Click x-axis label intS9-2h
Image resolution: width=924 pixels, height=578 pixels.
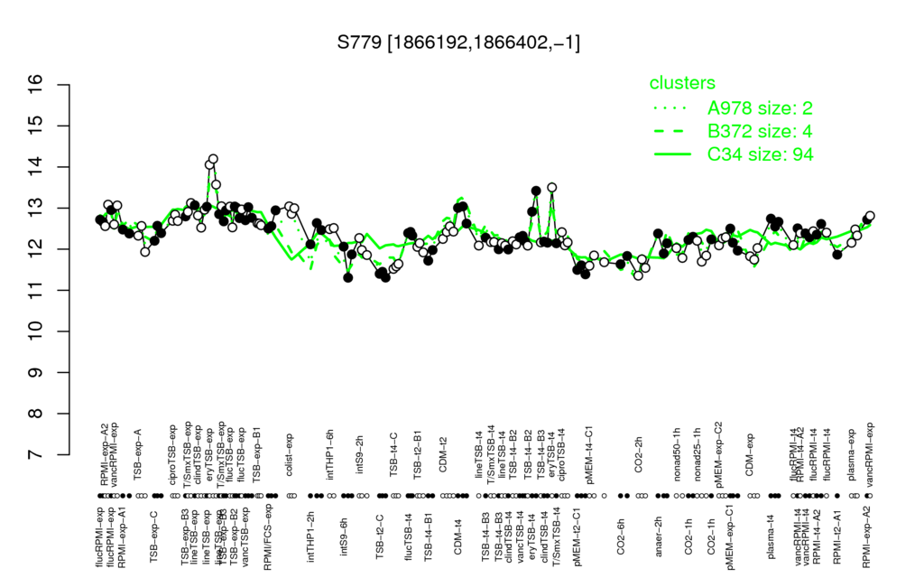[360, 455]
